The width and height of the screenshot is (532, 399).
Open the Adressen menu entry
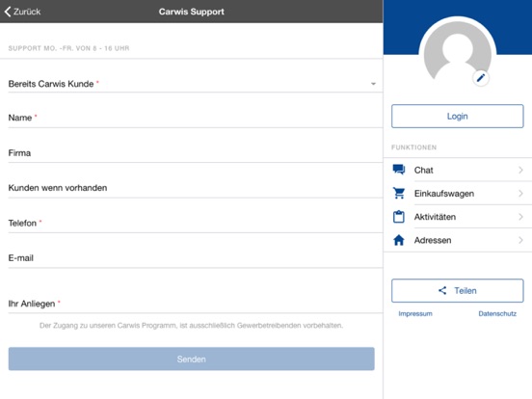point(458,240)
